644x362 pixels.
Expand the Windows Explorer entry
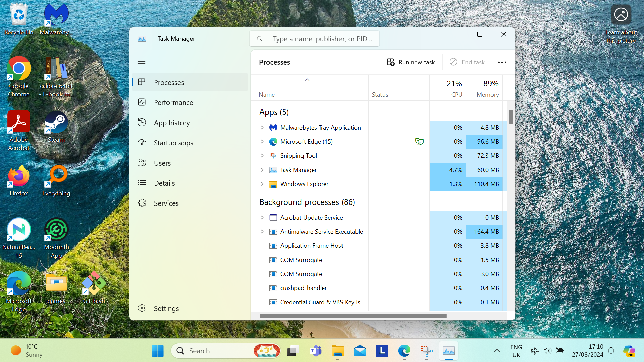tap(263, 184)
